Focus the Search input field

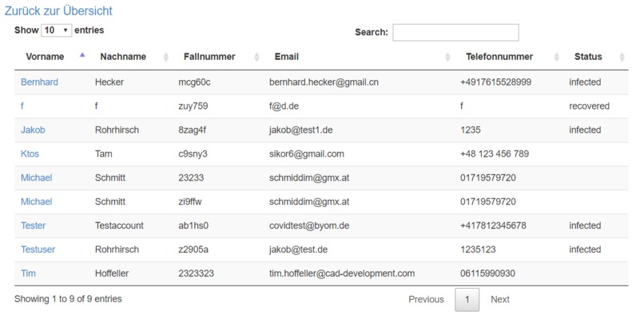pos(455,33)
